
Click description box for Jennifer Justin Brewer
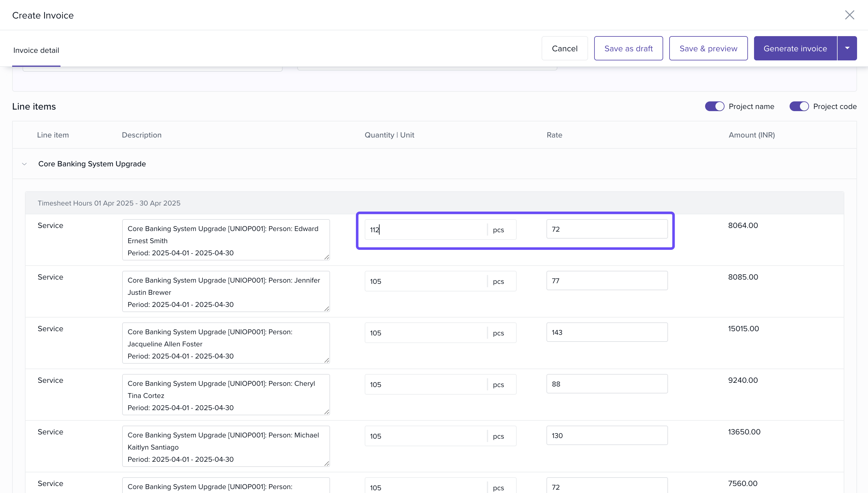[226, 292]
